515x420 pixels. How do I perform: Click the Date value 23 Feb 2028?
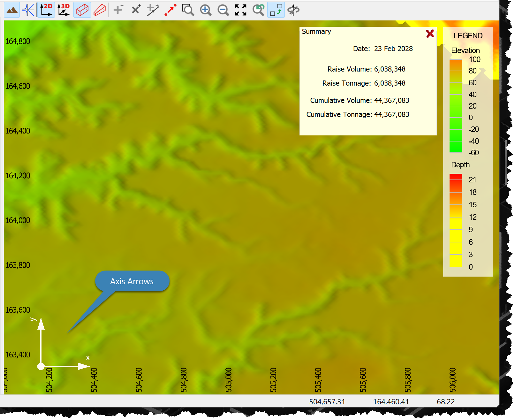[393, 49]
